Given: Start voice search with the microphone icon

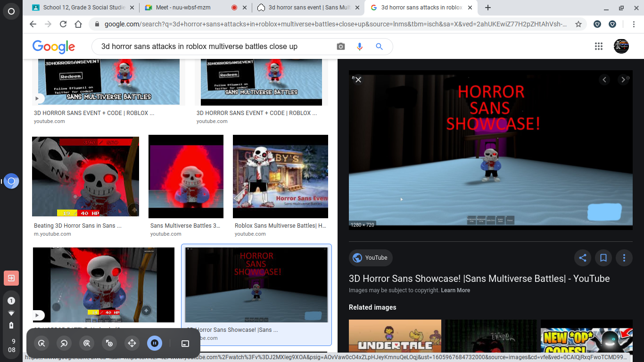Looking at the screenshot, I should [x=360, y=46].
